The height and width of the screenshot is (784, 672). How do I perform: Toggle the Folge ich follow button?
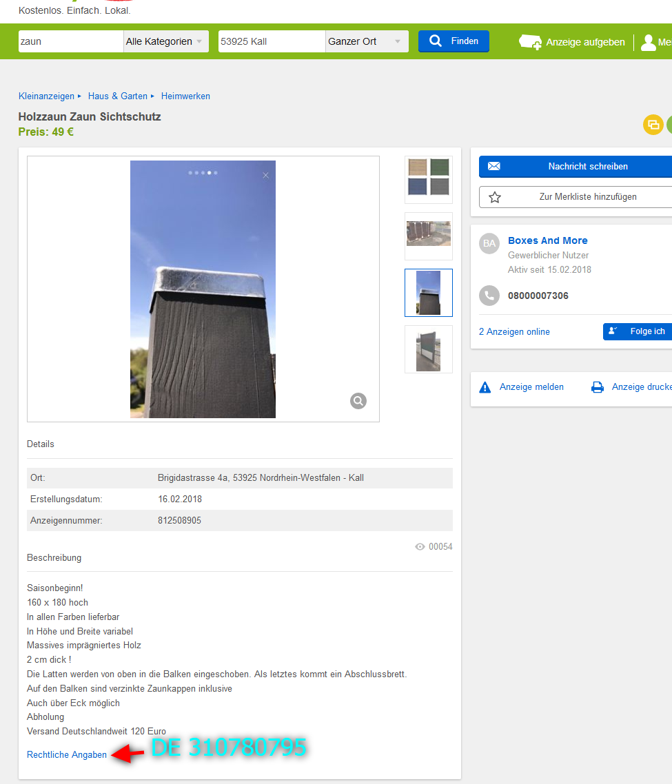[x=638, y=331]
